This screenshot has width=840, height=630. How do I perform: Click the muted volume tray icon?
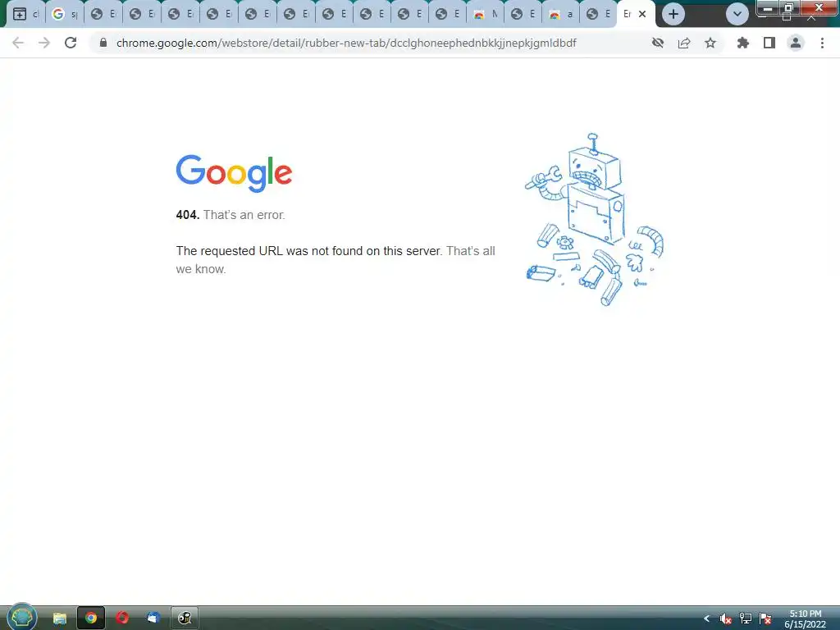coord(726,619)
